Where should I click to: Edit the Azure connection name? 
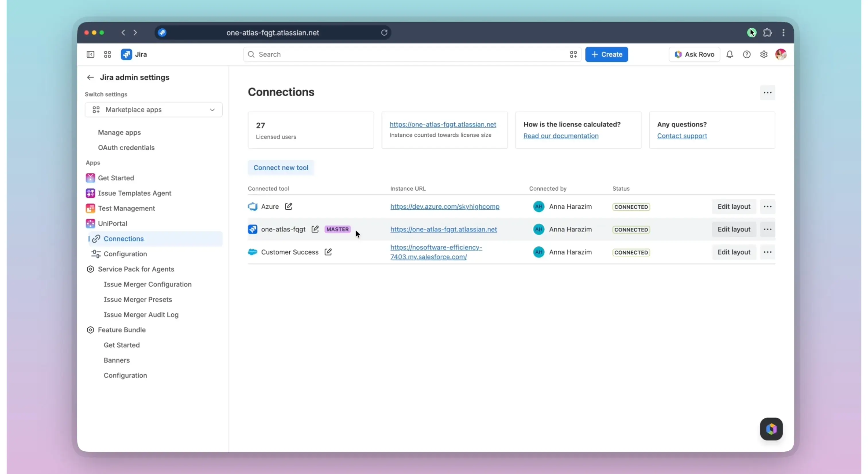288,206
